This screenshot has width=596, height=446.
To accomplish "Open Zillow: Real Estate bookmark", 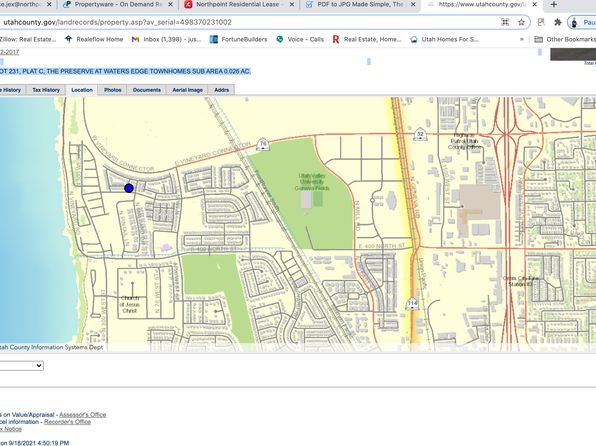I will pyautogui.click(x=27, y=39).
